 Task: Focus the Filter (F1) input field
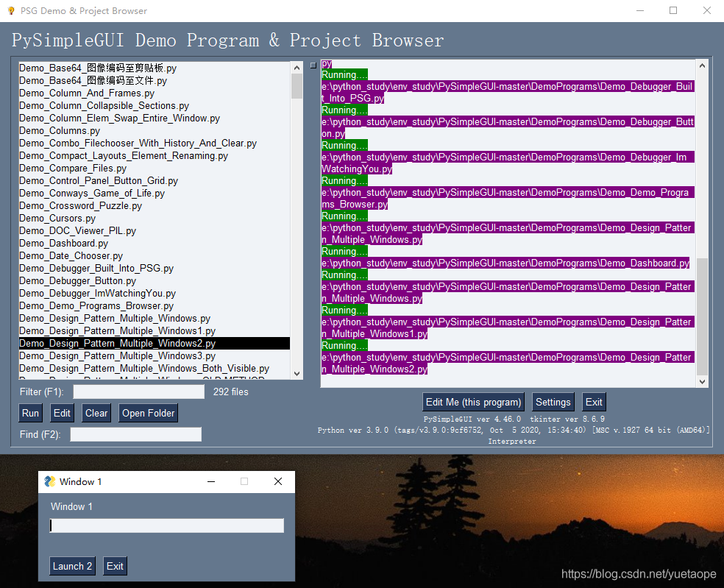[x=139, y=392]
